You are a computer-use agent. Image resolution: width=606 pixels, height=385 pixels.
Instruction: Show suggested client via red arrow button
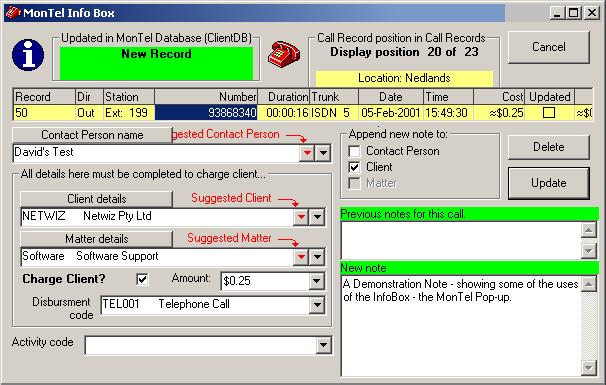[301, 217]
